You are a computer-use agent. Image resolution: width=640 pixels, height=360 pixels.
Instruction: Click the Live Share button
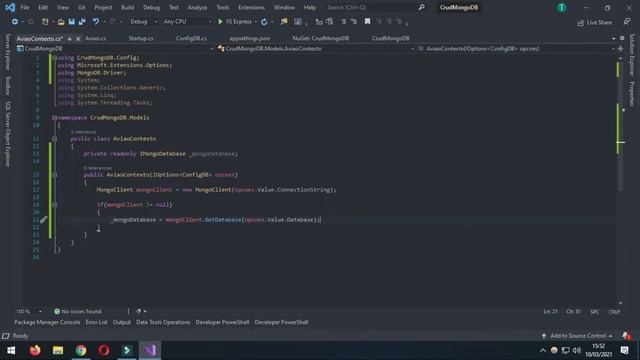click(x=594, y=22)
